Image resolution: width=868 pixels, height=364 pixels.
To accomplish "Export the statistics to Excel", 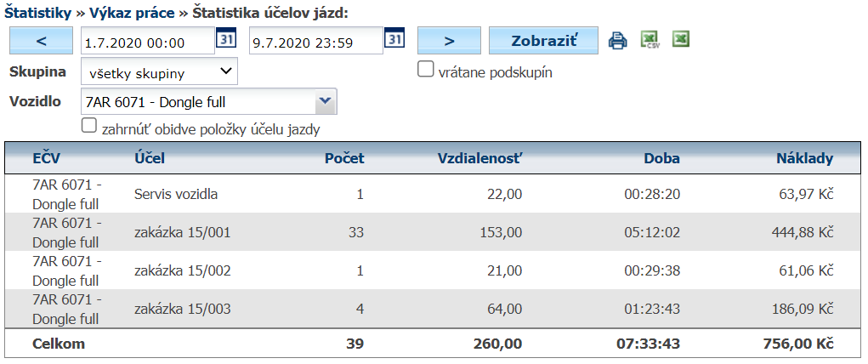I will pos(680,40).
